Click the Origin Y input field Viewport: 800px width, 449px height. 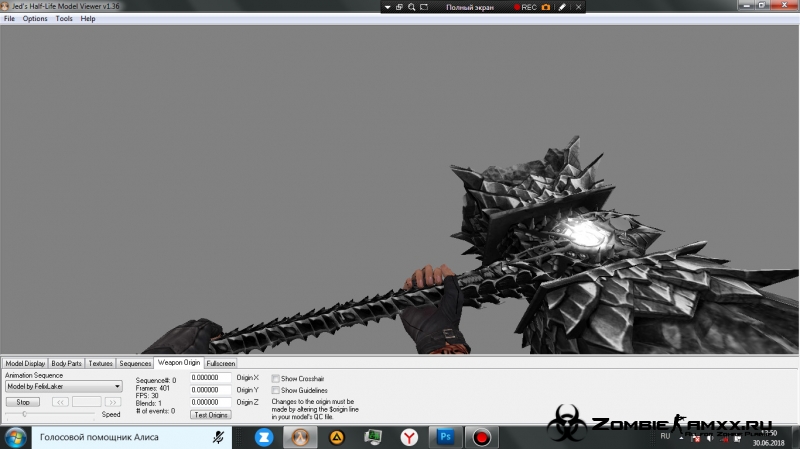coord(210,390)
